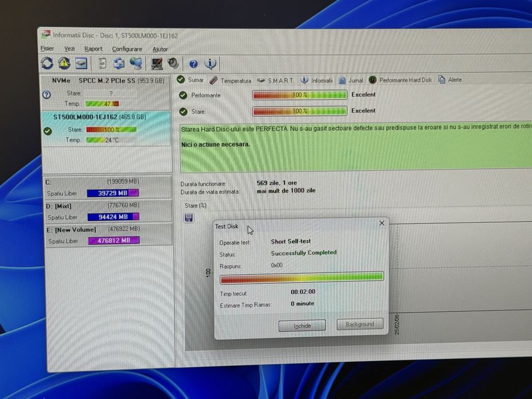Image resolution: width=532 pixels, height=399 pixels.
Task: Click the NVMe temperature 47 °C bar
Action: point(102,104)
